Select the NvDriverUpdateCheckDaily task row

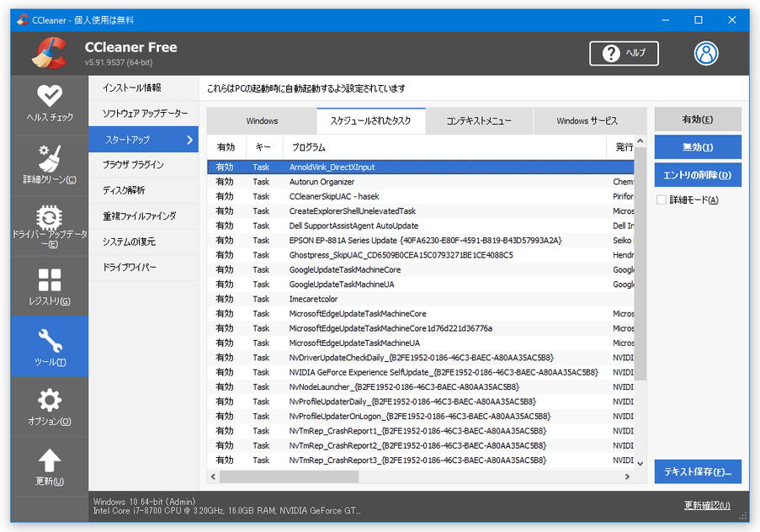tap(421, 358)
